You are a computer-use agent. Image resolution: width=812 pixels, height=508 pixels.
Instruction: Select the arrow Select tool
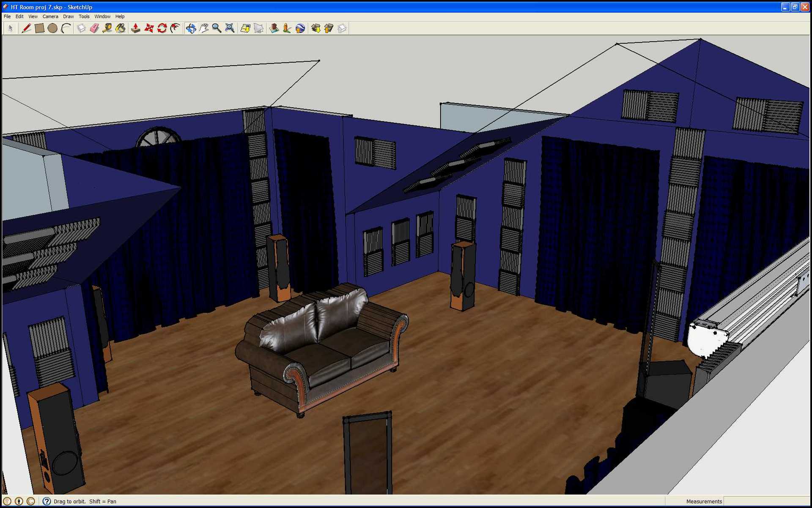(11, 28)
